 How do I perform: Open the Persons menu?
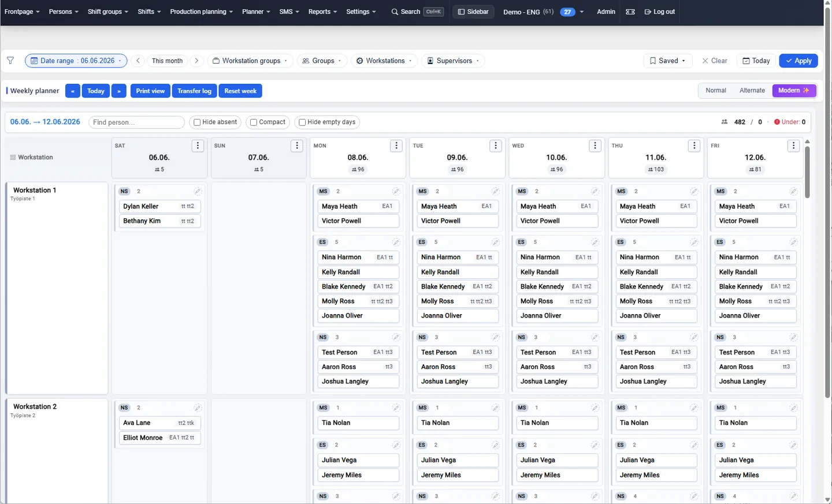click(x=64, y=12)
